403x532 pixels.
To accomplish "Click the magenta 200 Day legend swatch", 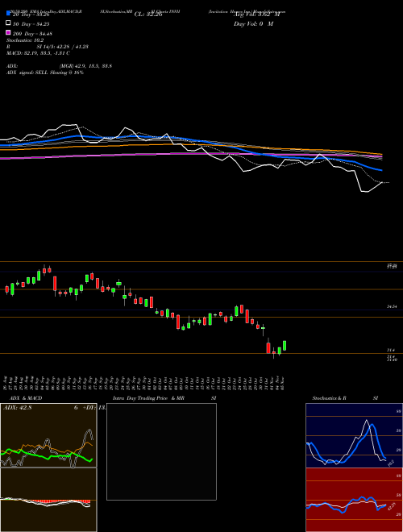I will click(x=8, y=32).
